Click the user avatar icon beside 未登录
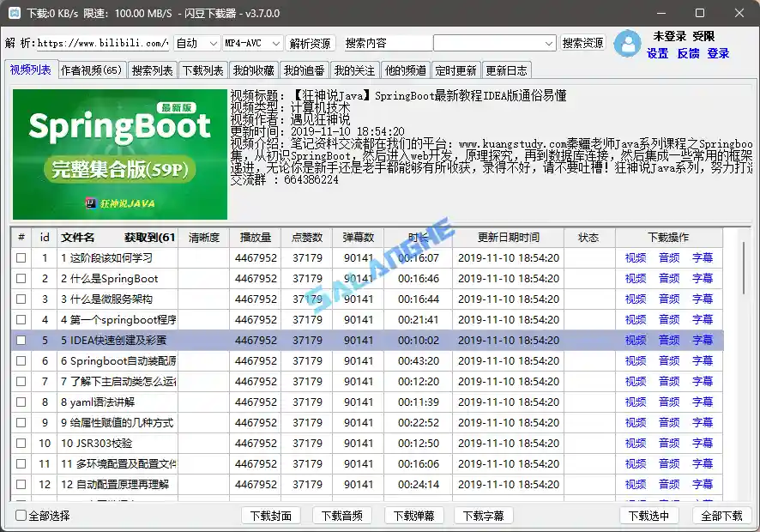The height and width of the screenshot is (532, 760). point(626,44)
